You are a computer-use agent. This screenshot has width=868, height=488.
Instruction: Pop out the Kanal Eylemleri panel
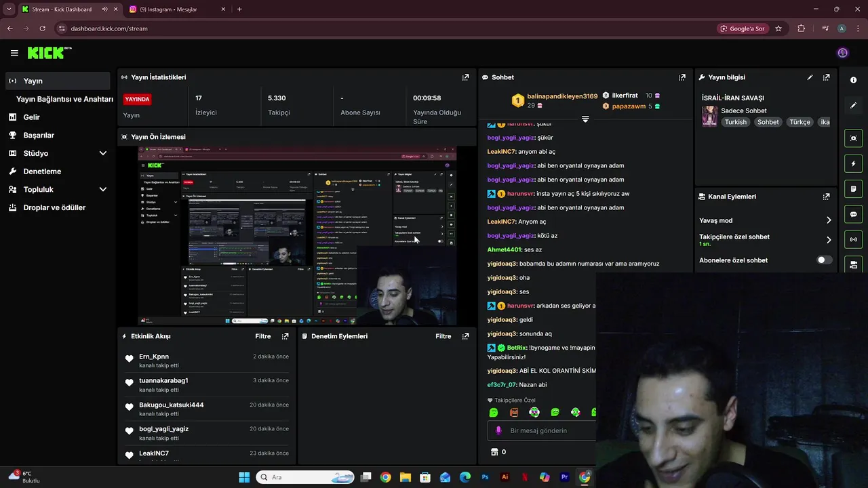click(826, 197)
